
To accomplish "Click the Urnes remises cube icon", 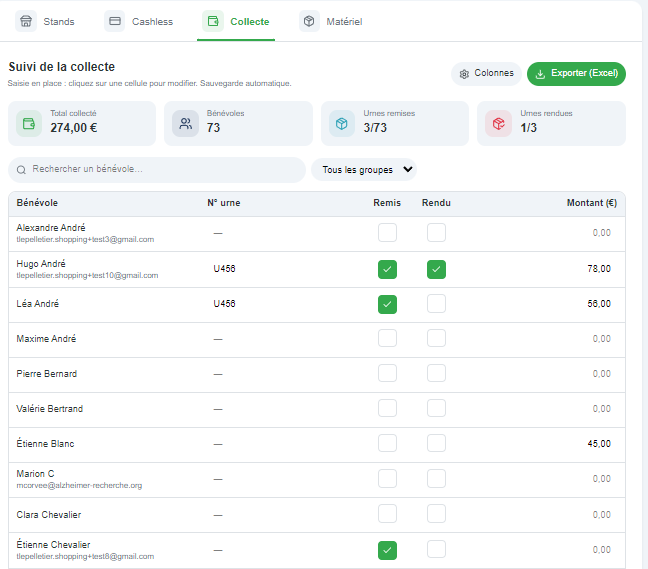I will pyautogui.click(x=342, y=124).
